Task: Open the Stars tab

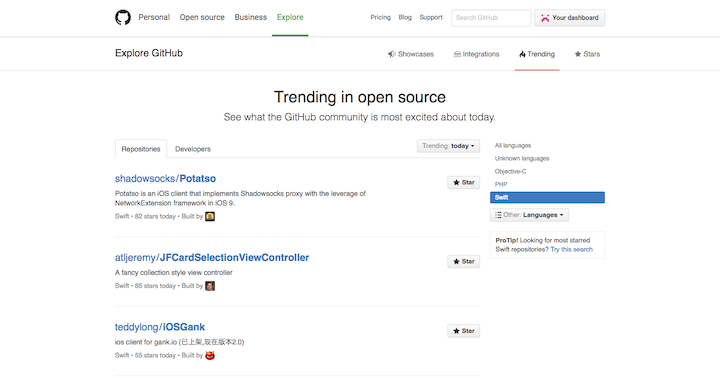Action: 587,54
